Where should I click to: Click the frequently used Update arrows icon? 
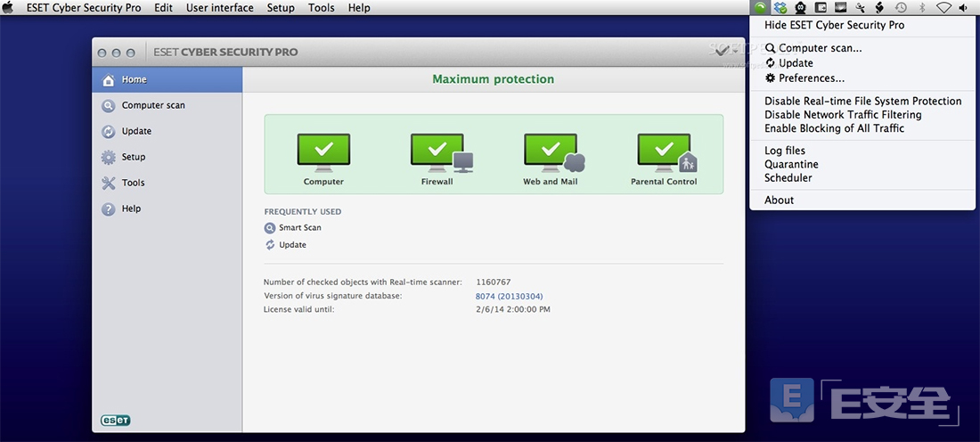coord(270,245)
